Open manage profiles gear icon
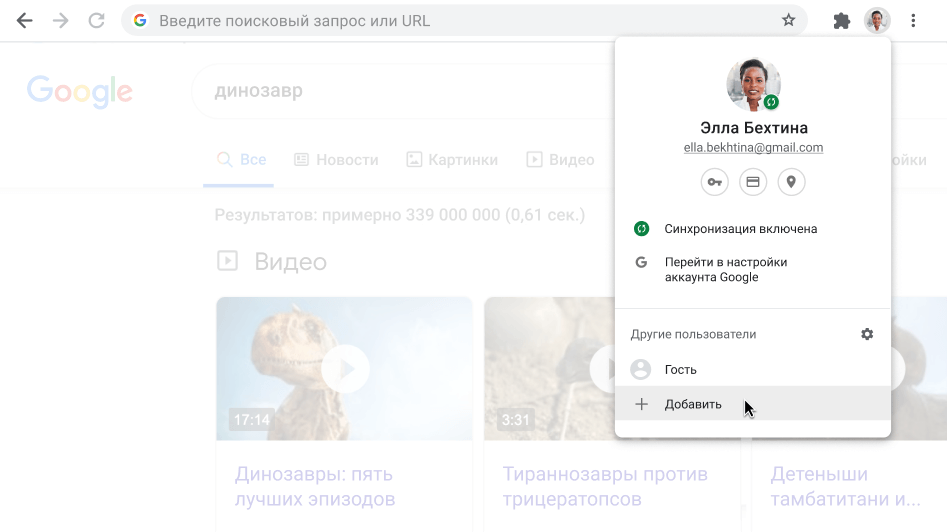 point(867,334)
